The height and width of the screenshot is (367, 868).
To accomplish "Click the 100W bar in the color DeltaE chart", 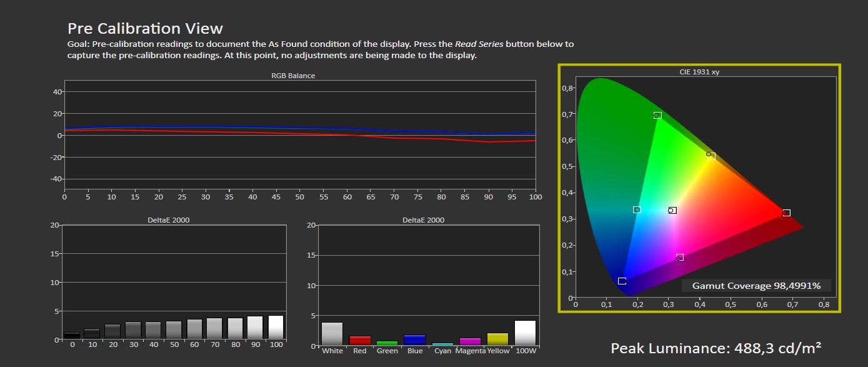I will 525,333.
